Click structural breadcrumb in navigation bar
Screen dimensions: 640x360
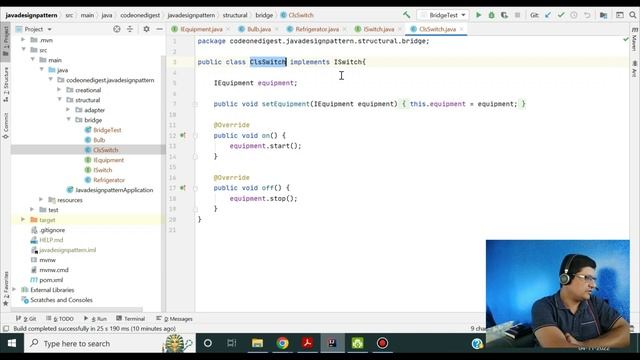pos(235,15)
